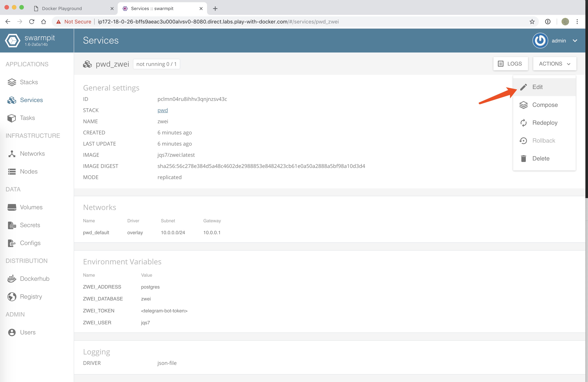The width and height of the screenshot is (588, 382).
Task: Open the LOGS button
Action: (x=510, y=64)
